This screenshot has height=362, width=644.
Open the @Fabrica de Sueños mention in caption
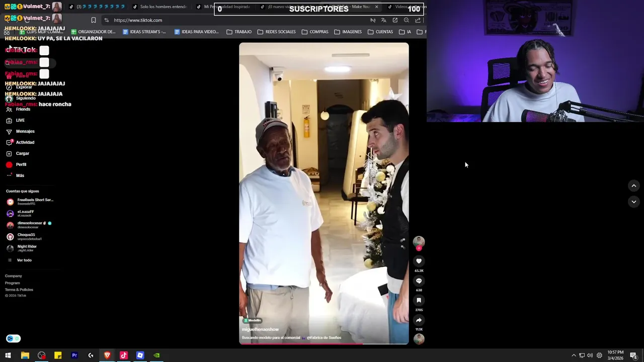(x=324, y=338)
